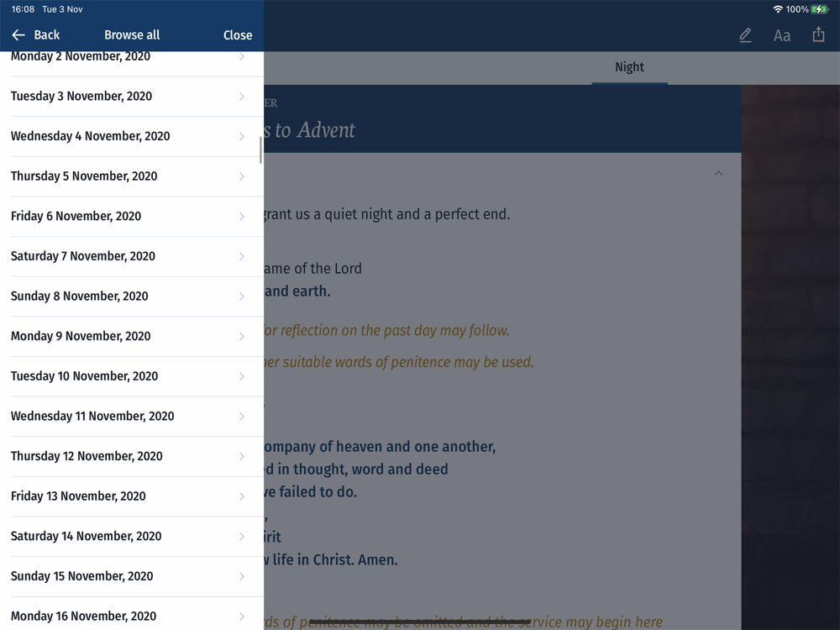Select Sunday 15 November, 2020
The image size is (840, 630).
click(132, 576)
